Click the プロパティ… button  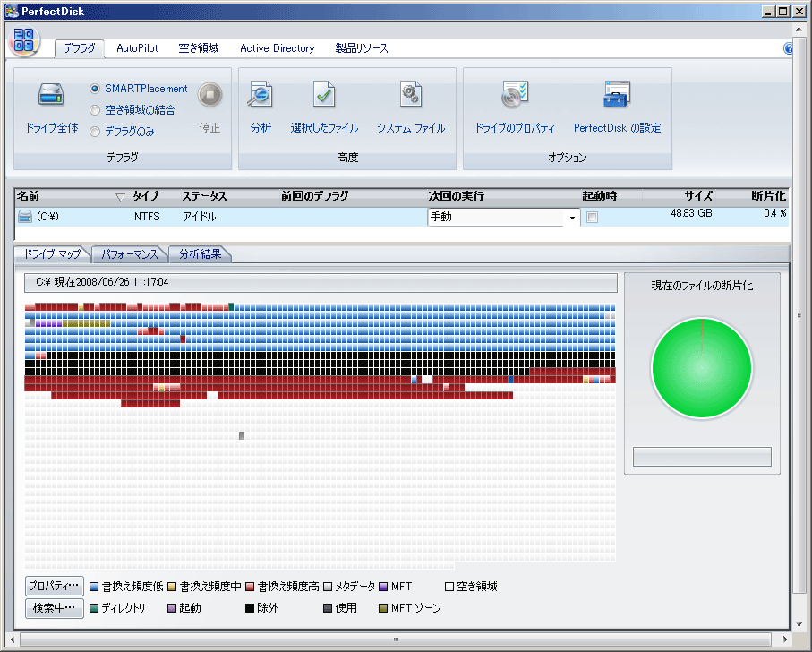[x=55, y=587]
